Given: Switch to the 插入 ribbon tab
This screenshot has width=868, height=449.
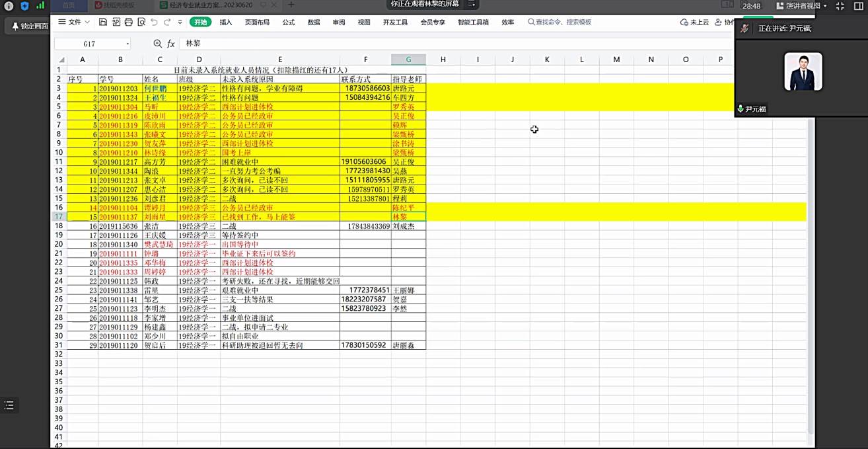Looking at the screenshot, I should pos(226,22).
